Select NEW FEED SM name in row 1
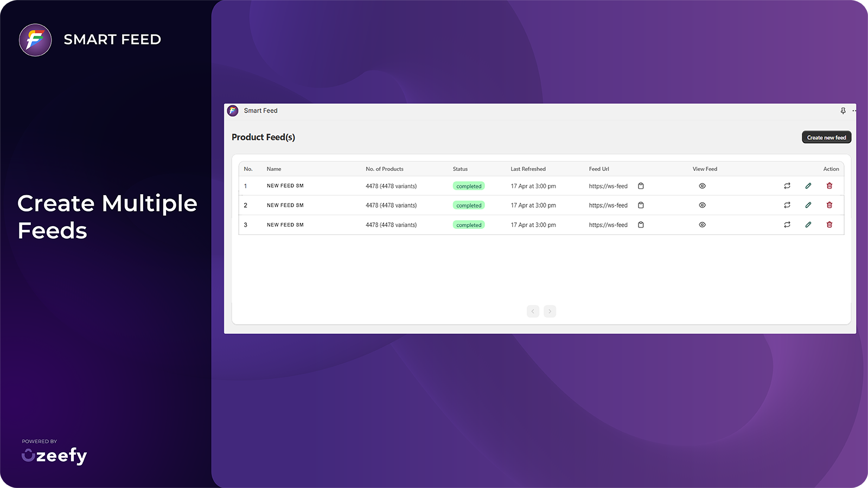Image resolution: width=868 pixels, height=488 pixels. click(285, 186)
